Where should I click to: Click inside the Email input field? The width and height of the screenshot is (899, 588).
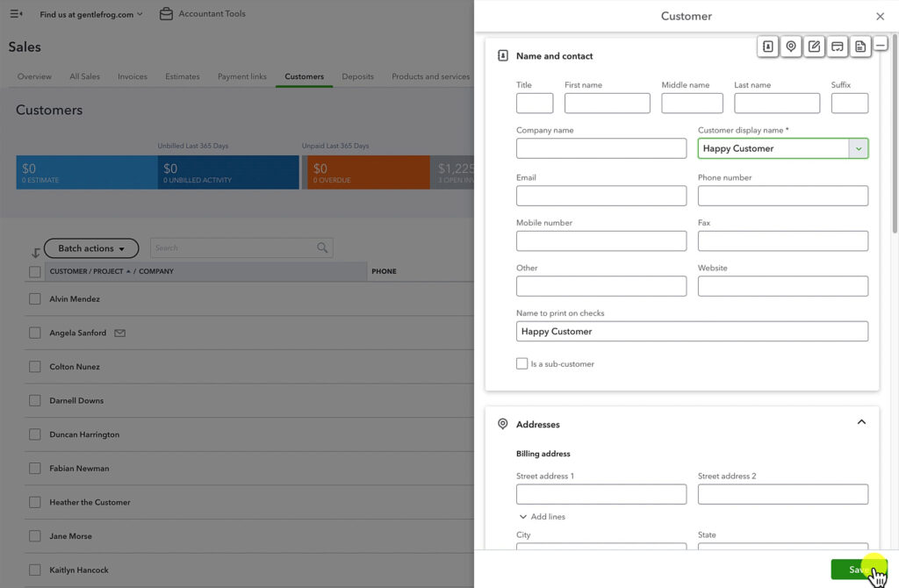point(601,195)
